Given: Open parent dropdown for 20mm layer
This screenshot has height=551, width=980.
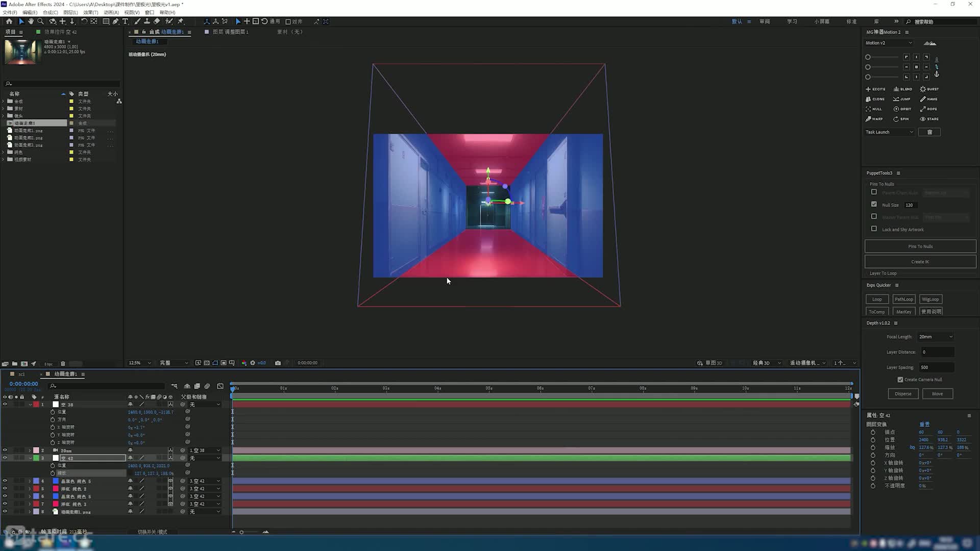Looking at the screenshot, I should point(205,450).
